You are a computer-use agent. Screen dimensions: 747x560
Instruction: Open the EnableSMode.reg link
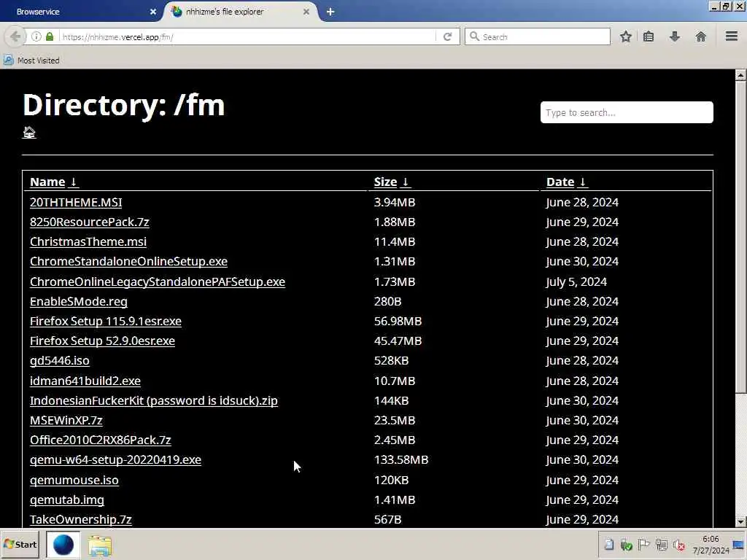(79, 301)
